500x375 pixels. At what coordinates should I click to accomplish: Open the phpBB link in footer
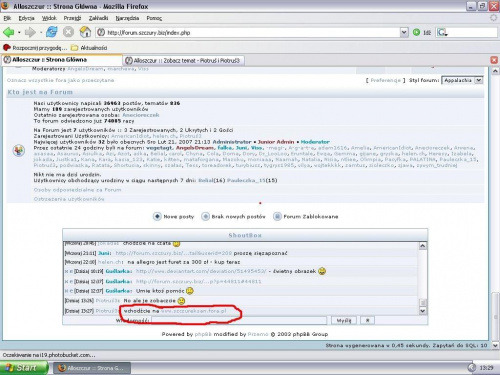(x=203, y=334)
